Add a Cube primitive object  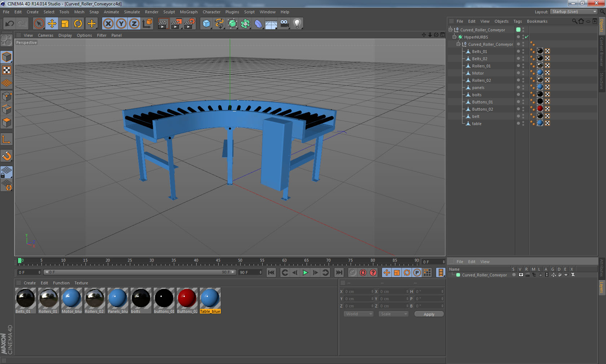click(206, 24)
